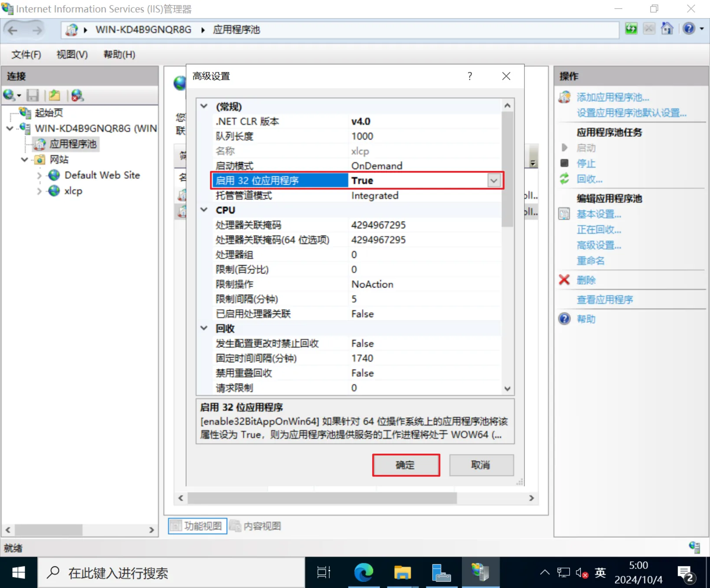Expand the xlcp site node

pyautogui.click(x=39, y=191)
